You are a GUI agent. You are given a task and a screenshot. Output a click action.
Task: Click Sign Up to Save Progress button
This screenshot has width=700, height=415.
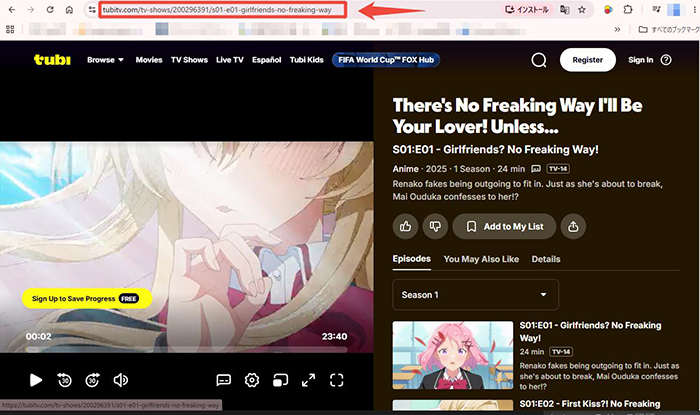click(x=87, y=299)
